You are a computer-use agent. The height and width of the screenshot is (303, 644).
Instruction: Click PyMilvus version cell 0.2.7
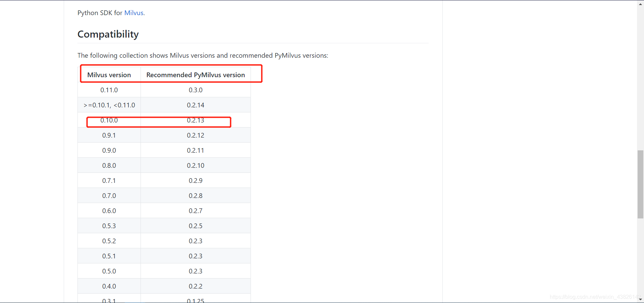click(196, 211)
